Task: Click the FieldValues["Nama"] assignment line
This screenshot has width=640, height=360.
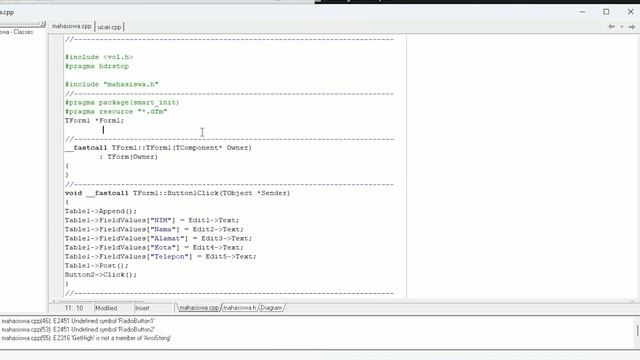Action: pyautogui.click(x=154, y=229)
